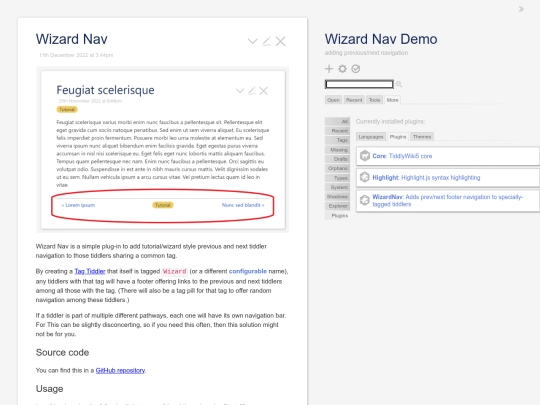Viewport: 540px width, 405px height.
Task: Click the Highlight plugin icon
Action: coord(365,178)
